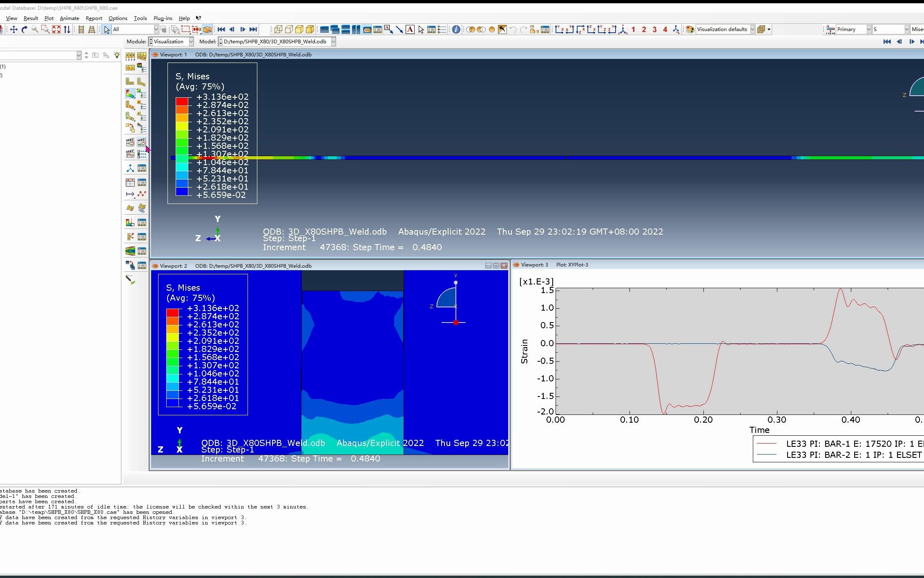Click the red LE33 BAR-1 legend entry
Image resolution: width=924 pixels, height=578 pixels.
839,444
